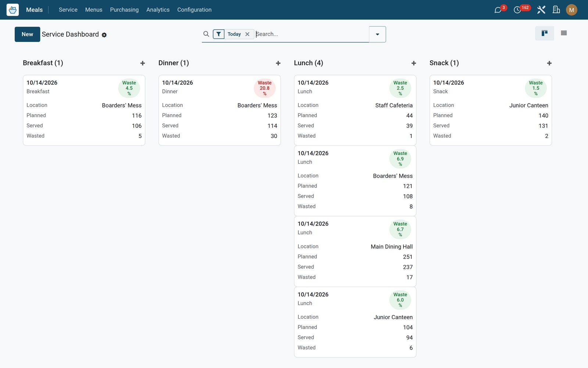Open the Snack Junior Canteen card
The height and width of the screenshot is (368, 588).
pyautogui.click(x=491, y=110)
